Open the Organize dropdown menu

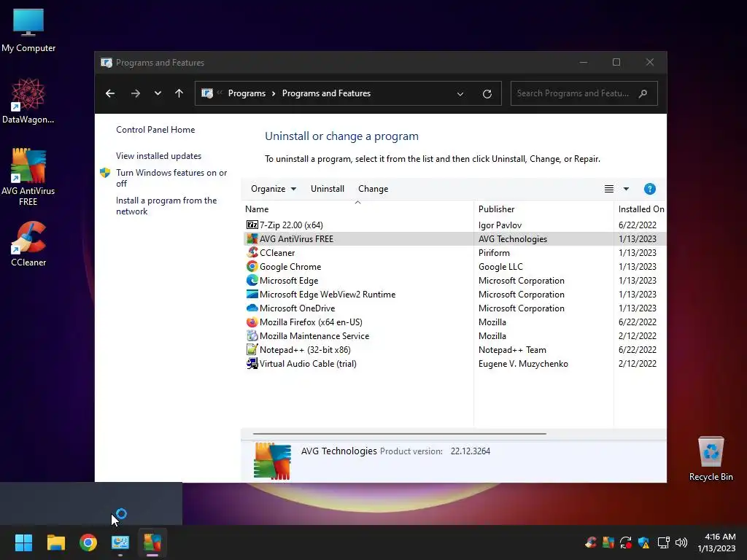pos(274,189)
